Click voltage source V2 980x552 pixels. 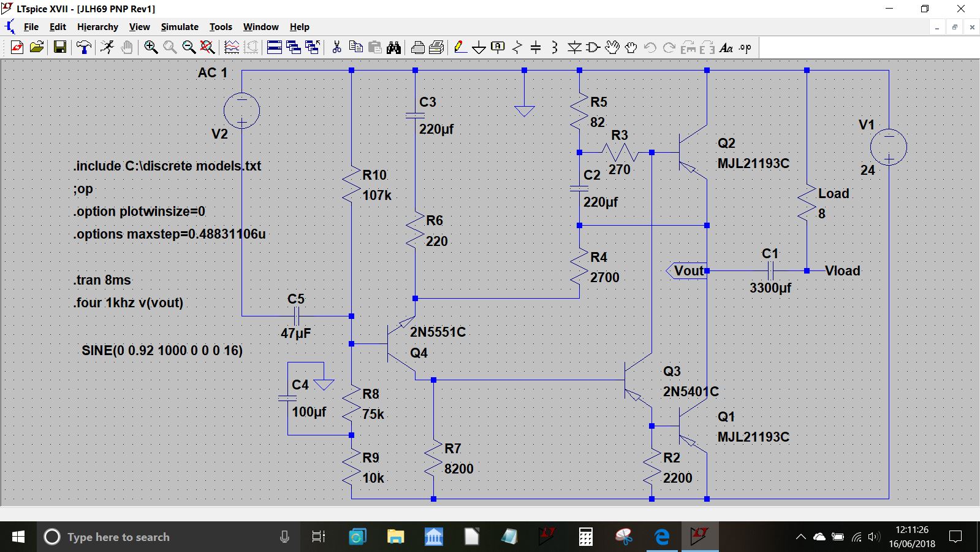pos(241,111)
